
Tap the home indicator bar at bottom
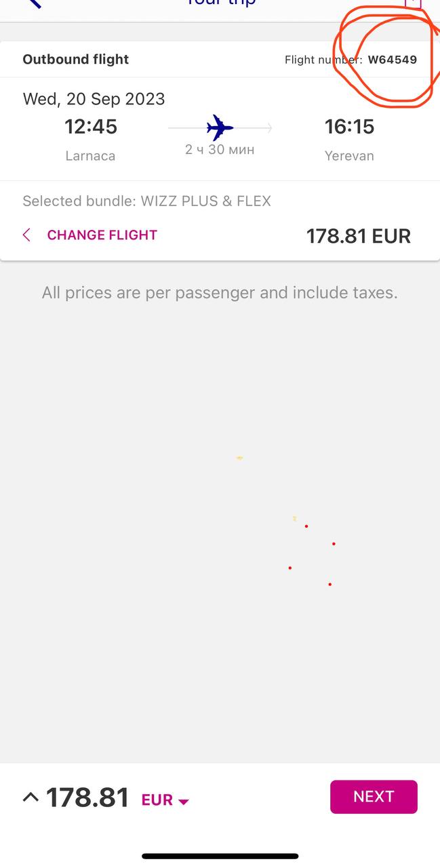coord(220,856)
